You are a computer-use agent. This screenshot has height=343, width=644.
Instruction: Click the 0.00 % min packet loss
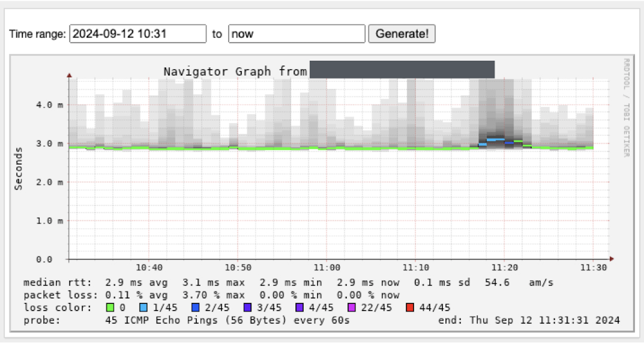tap(291, 295)
